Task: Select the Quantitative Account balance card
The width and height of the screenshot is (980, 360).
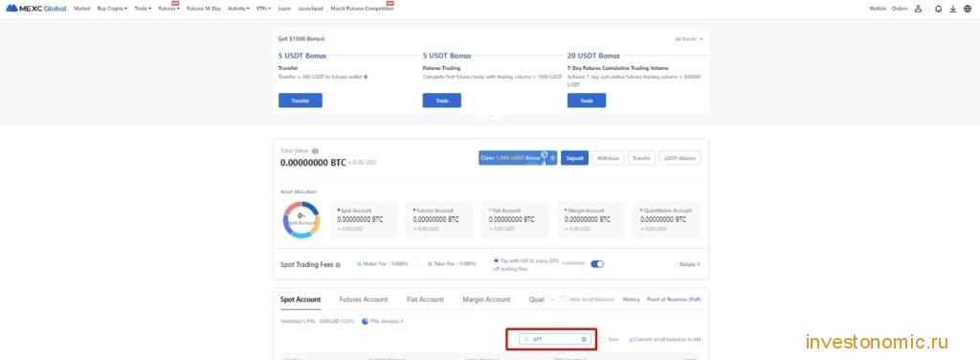Action: pyautogui.click(x=667, y=219)
